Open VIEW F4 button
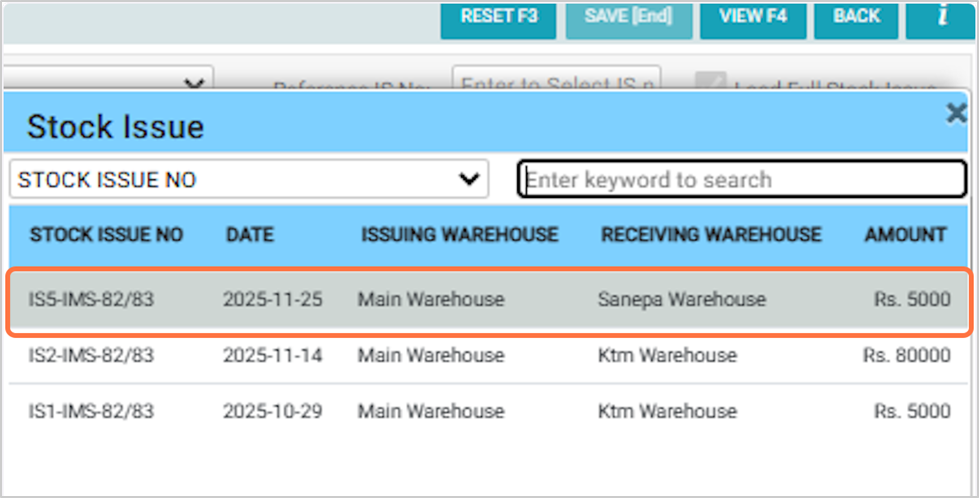The width and height of the screenshot is (979, 498). tap(752, 18)
